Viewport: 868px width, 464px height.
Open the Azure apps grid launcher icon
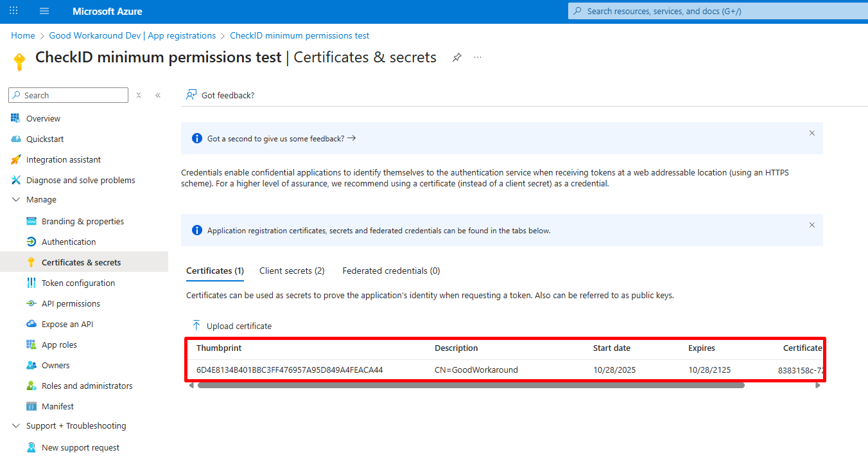pos(13,12)
